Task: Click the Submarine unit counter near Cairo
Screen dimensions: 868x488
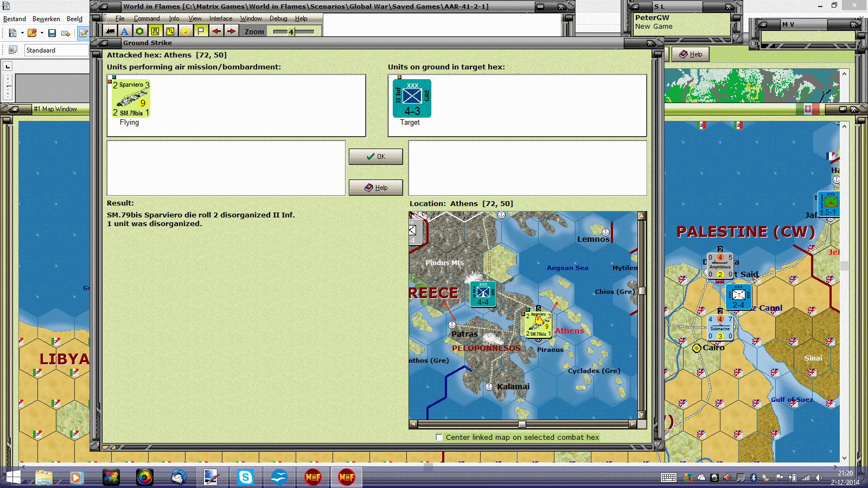Action: pos(720,328)
